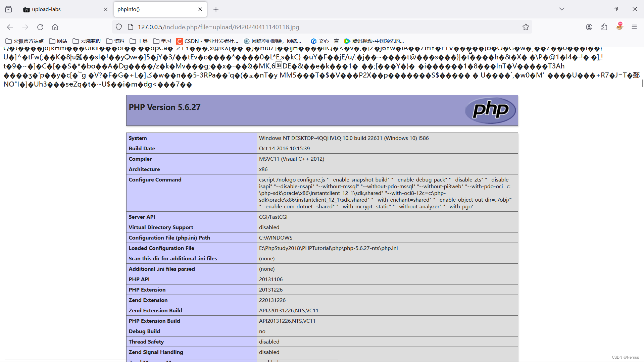Image resolution: width=644 pixels, height=362 pixels.
Task: Open the 资料 bookmark folder
Action: tap(115, 41)
